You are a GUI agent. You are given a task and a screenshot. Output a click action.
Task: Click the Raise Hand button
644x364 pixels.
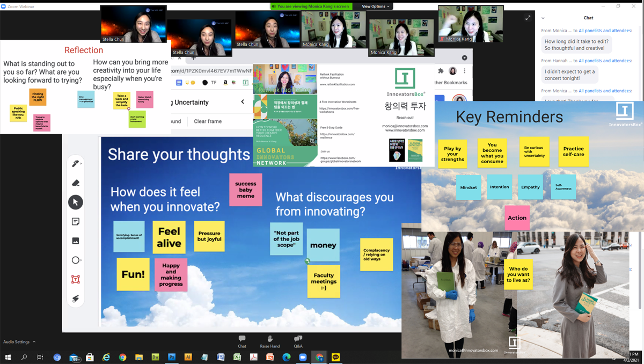pyautogui.click(x=270, y=341)
